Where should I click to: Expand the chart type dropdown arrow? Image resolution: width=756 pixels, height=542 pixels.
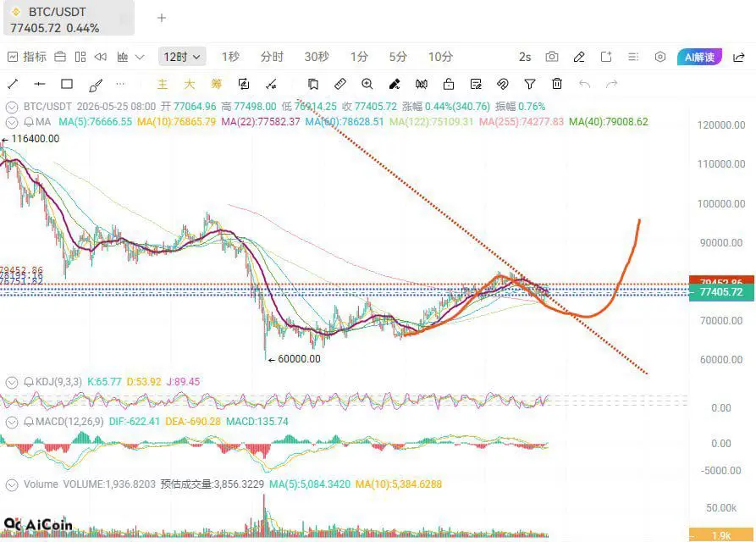[x=140, y=57]
